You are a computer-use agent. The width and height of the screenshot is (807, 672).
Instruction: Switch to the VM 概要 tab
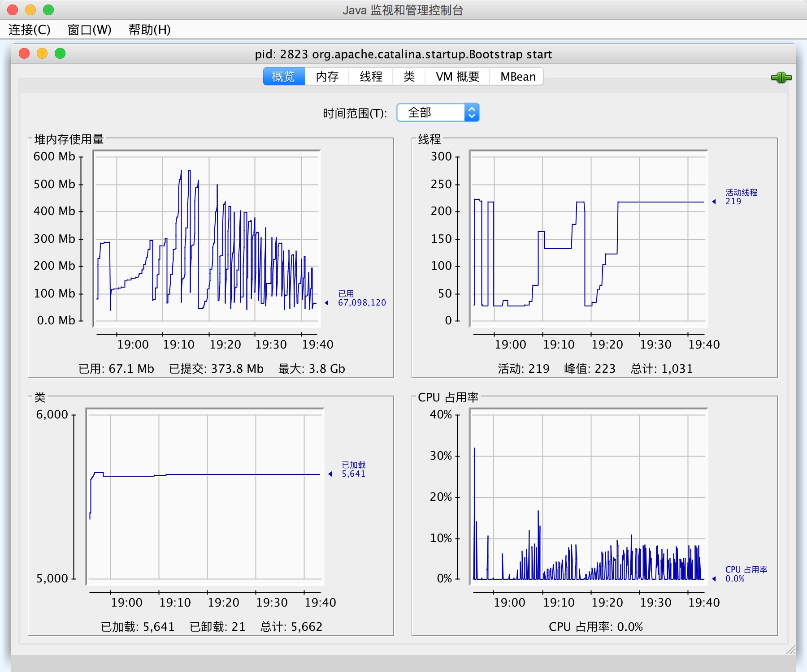click(457, 77)
